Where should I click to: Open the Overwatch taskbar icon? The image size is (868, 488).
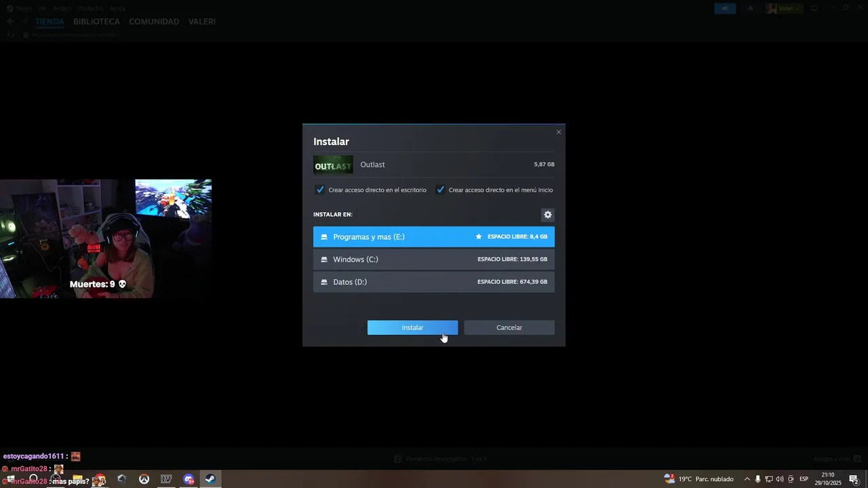pos(144,479)
